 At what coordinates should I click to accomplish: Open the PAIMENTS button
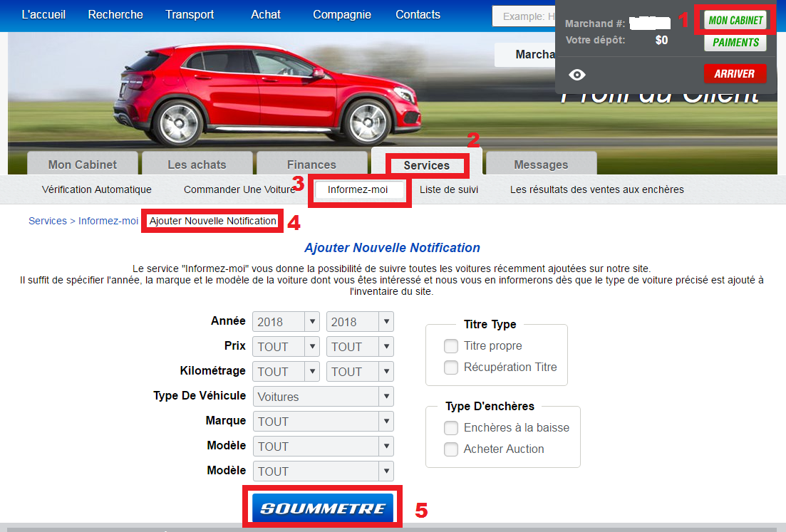(x=735, y=43)
